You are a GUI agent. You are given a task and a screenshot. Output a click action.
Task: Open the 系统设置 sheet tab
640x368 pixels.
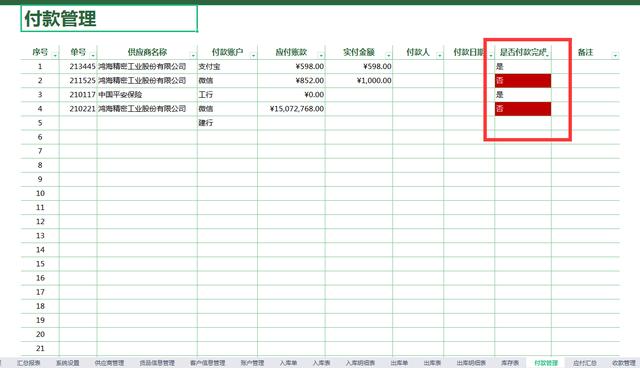click(68, 363)
